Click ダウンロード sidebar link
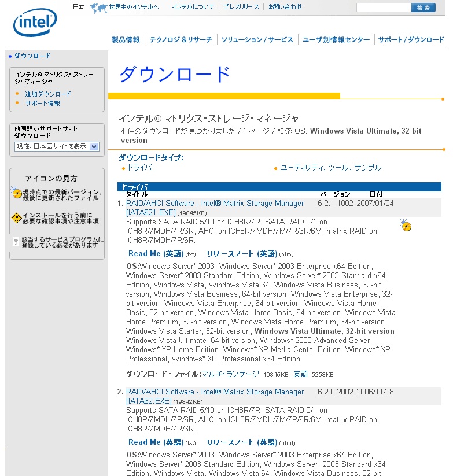Viewport: 453px width, 476px height. (32, 56)
